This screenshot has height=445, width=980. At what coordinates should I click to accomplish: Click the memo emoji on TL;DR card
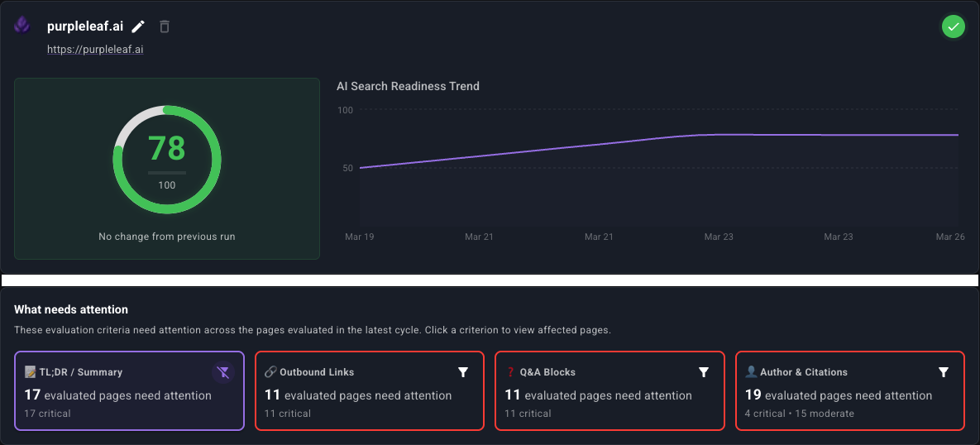30,372
